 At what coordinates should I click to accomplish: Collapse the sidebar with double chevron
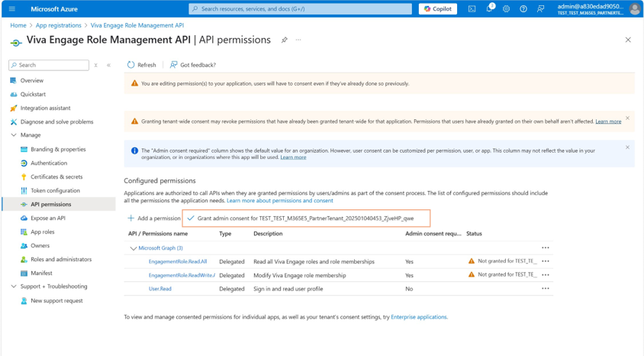(x=109, y=65)
